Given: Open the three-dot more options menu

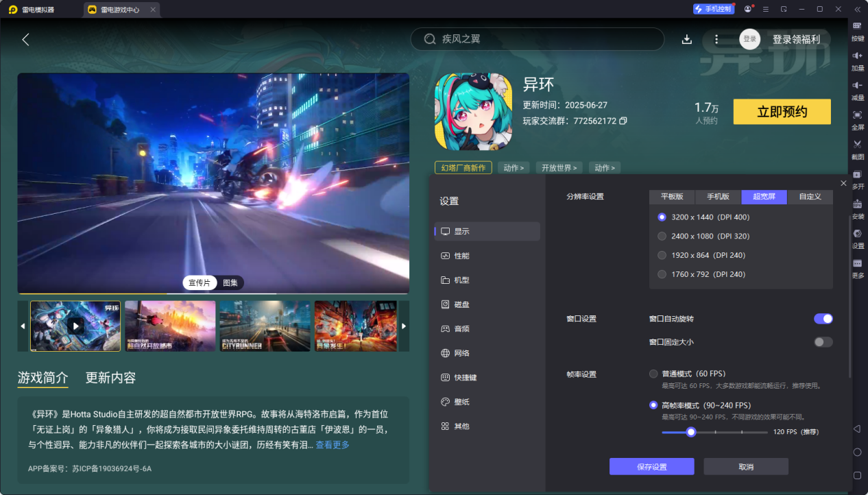Looking at the screenshot, I should coord(716,40).
